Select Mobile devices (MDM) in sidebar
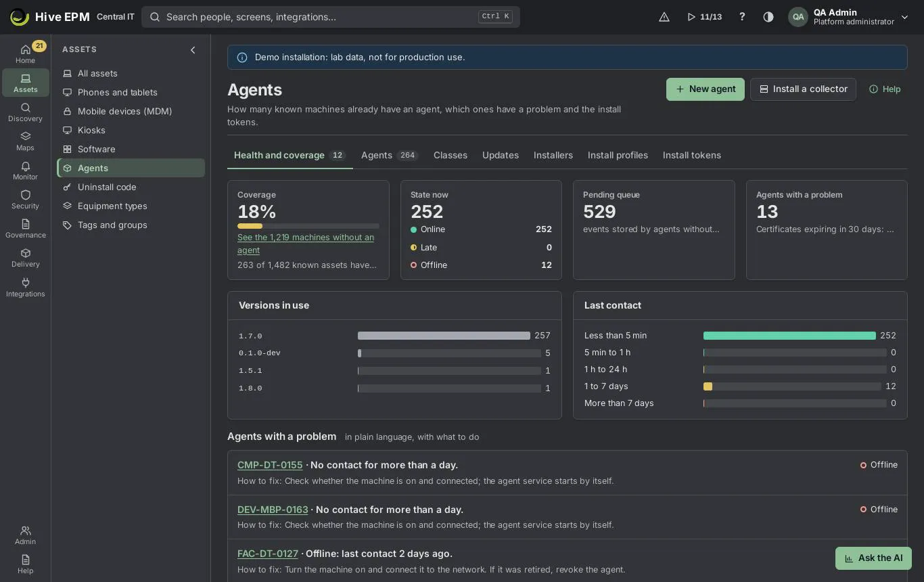Image resolution: width=924 pixels, height=582 pixels. (131, 111)
